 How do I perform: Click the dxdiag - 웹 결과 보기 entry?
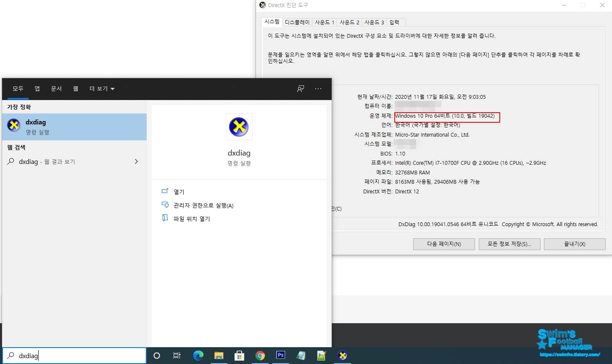tap(74, 161)
